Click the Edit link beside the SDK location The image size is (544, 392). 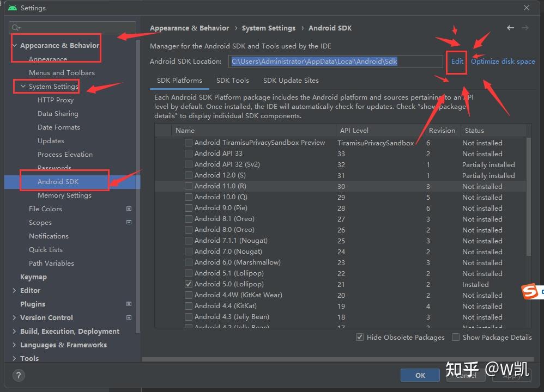click(456, 61)
